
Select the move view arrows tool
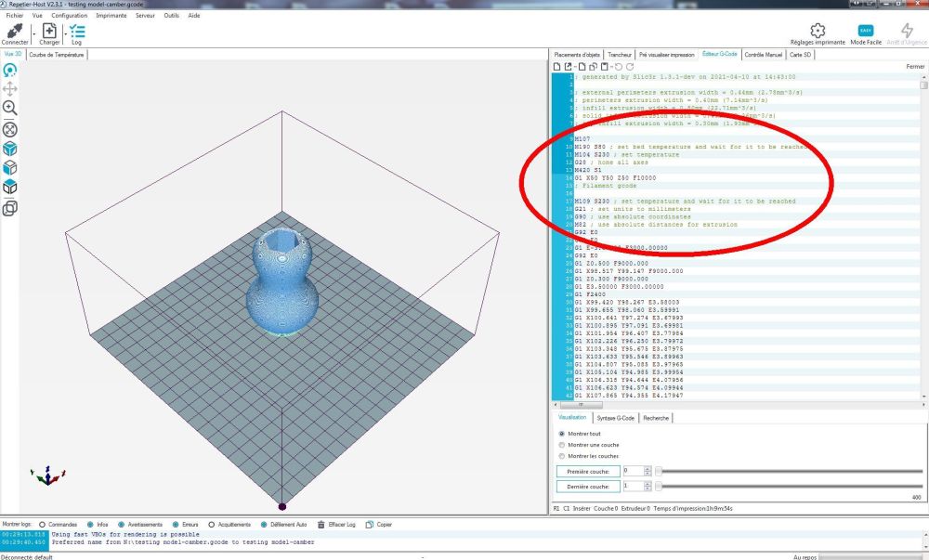pos(10,89)
